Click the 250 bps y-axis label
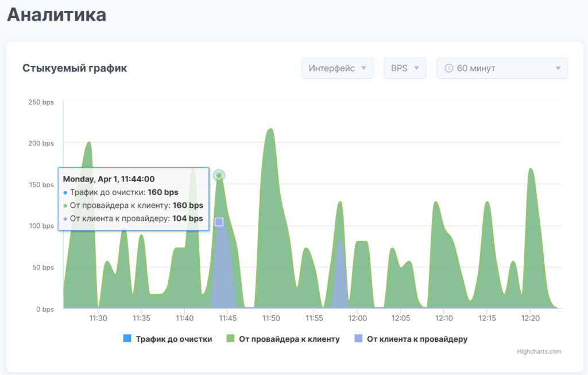Viewport: 588px width, 375px height. (41, 102)
